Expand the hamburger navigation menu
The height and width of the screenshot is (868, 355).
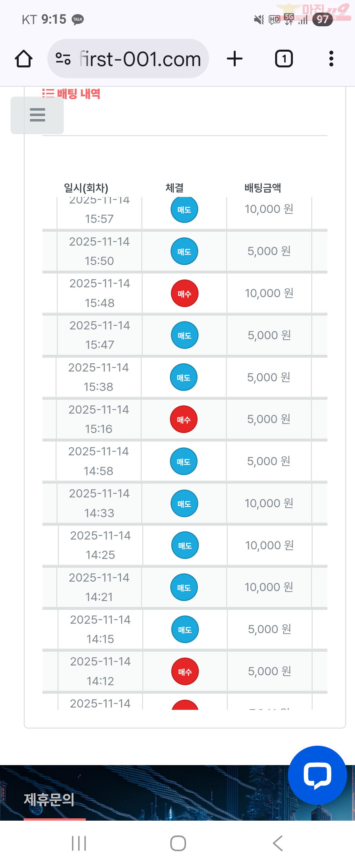(x=37, y=115)
